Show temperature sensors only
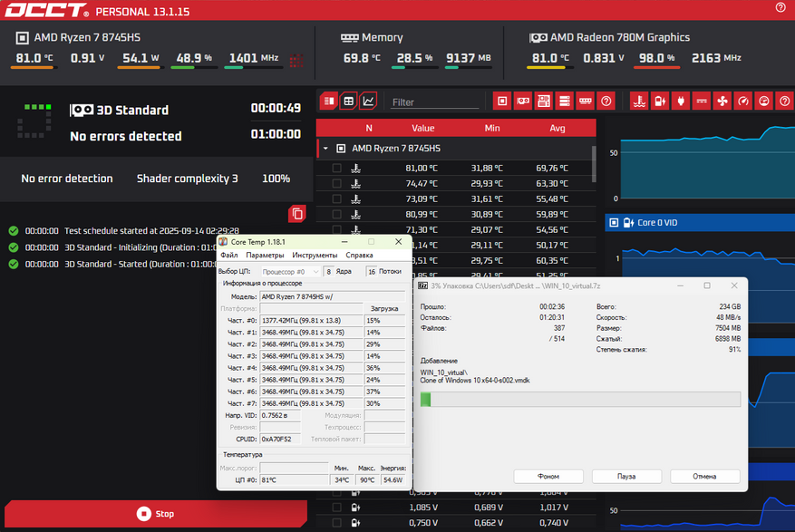 pos(639,102)
